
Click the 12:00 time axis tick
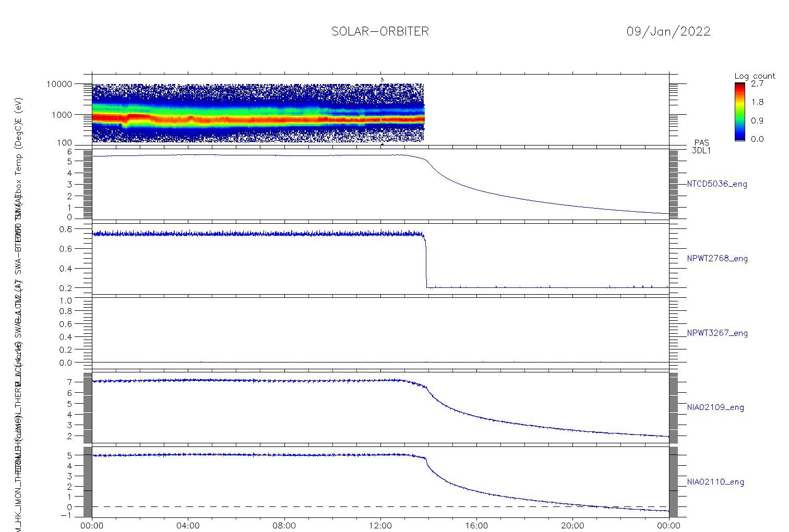click(x=380, y=525)
